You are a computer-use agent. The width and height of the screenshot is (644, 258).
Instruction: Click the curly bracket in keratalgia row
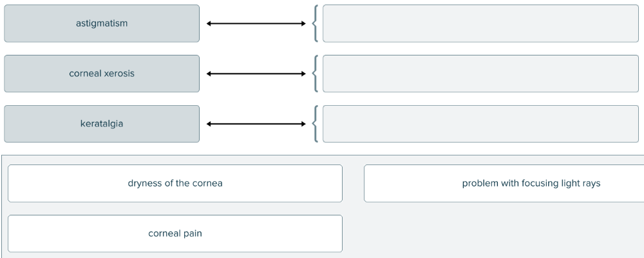click(x=314, y=124)
